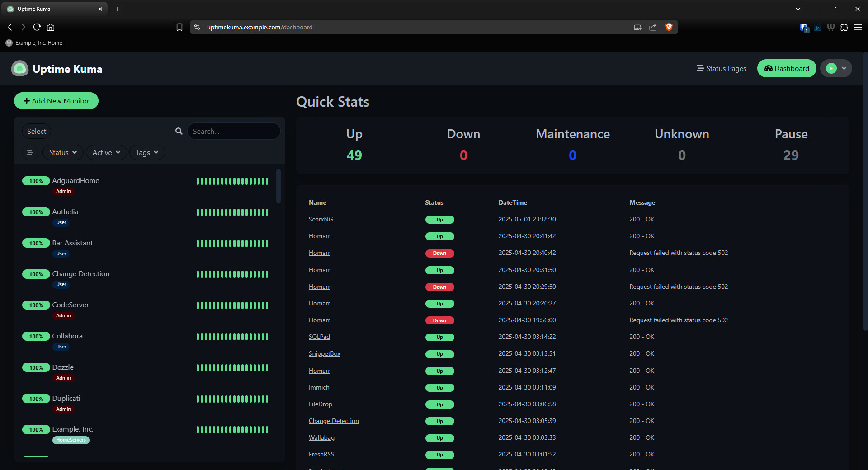
Task: Toggle selection mode with Select button
Action: pyautogui.click(x=37, y=131)
